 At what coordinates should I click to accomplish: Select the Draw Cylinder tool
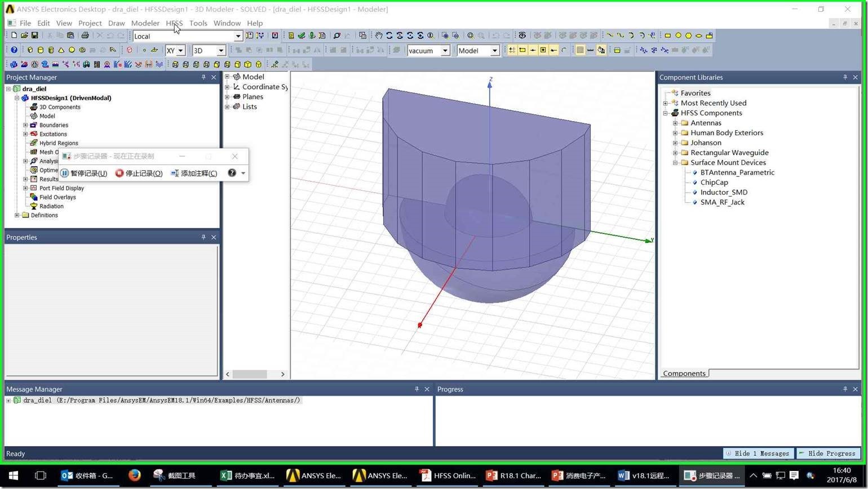(x=41, y=50)
